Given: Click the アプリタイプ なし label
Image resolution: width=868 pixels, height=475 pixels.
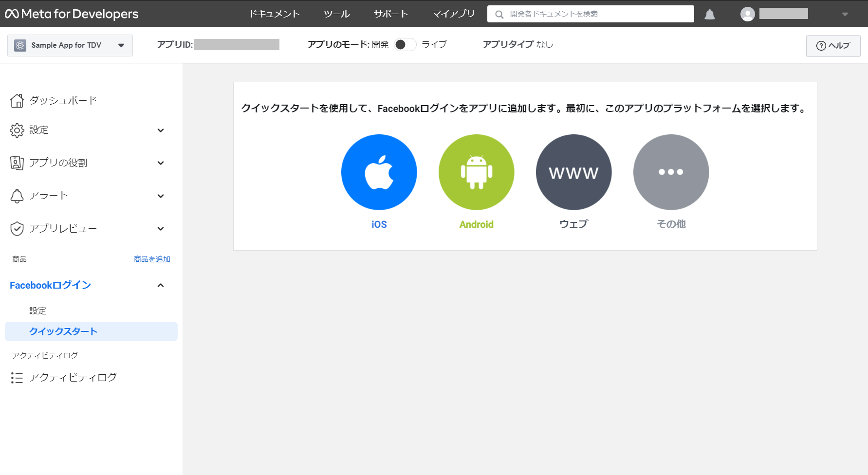Looking at the screenshot, I should tap(518, 44).
